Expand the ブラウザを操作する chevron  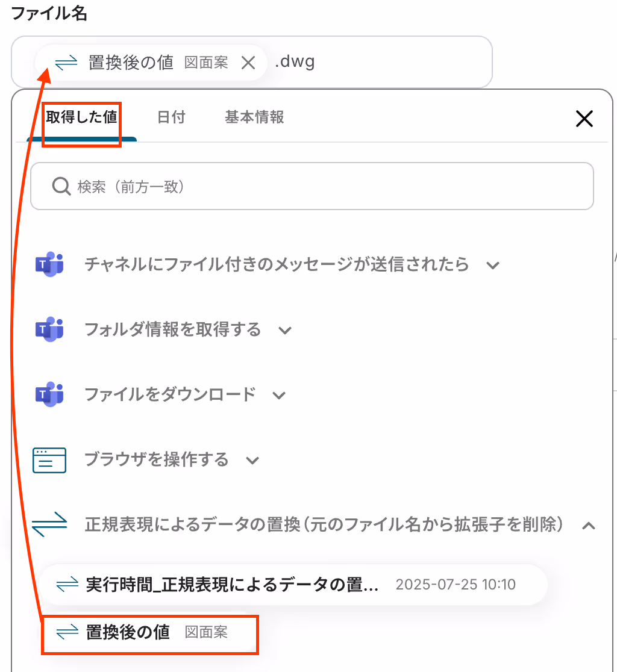point(252,460)
